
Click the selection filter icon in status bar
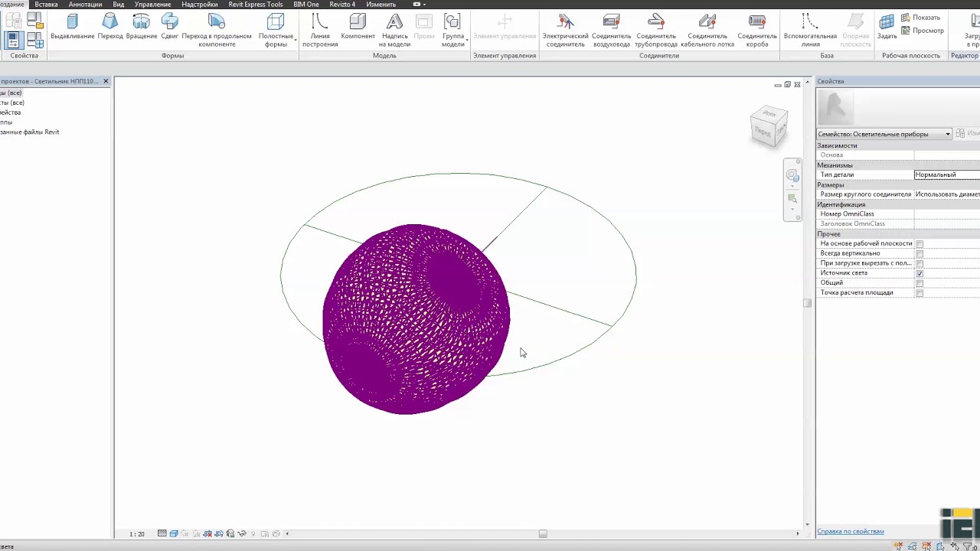tap(968, 546)
